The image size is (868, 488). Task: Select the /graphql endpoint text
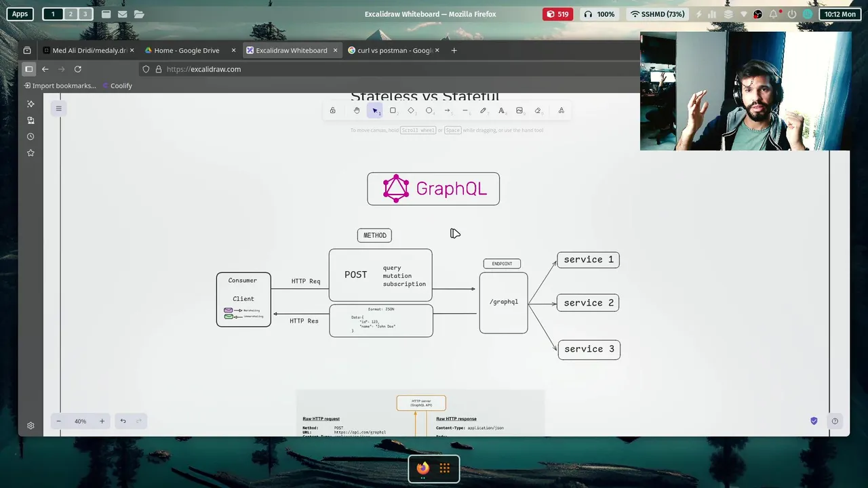[x=504, y=302]
